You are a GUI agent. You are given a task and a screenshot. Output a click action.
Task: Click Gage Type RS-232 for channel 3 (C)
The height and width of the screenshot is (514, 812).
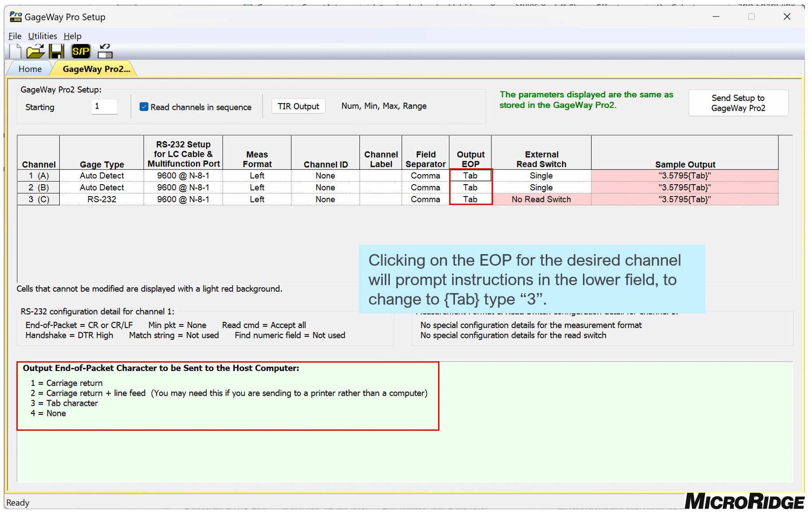coord(102,199)
